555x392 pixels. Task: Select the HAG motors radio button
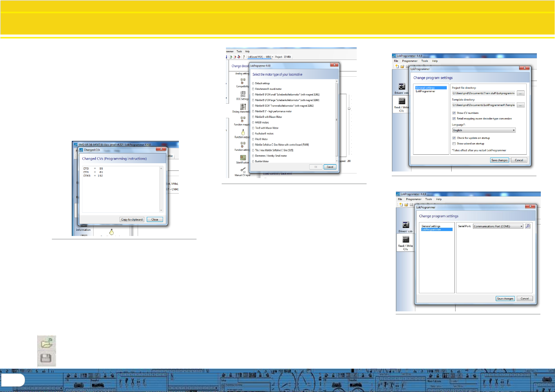253,122
